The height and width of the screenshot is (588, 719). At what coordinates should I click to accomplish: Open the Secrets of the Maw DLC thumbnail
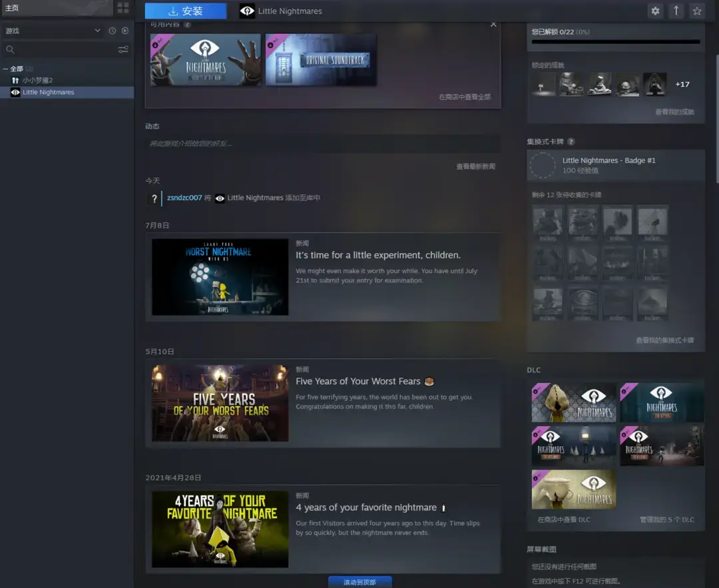coord(206,60)
